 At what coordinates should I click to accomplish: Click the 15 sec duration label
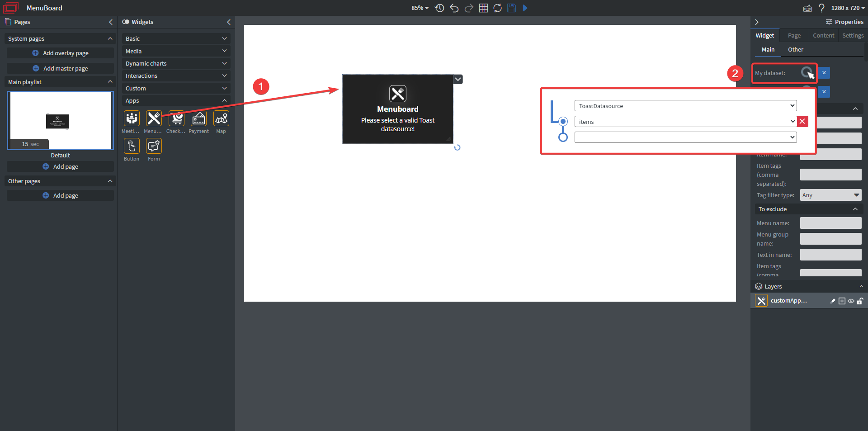coord(30,144)
